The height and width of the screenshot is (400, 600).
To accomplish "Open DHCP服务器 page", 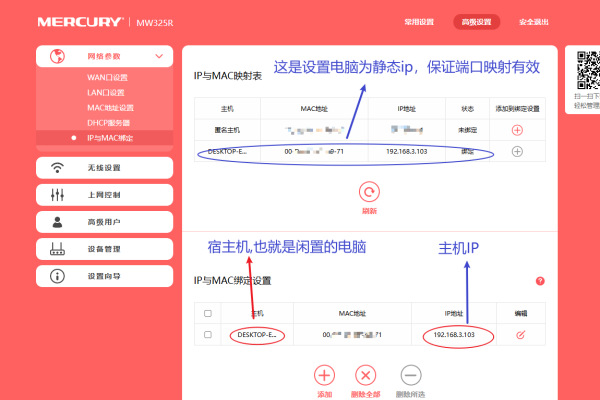I will pyautogui.click(x=108, y=123).
